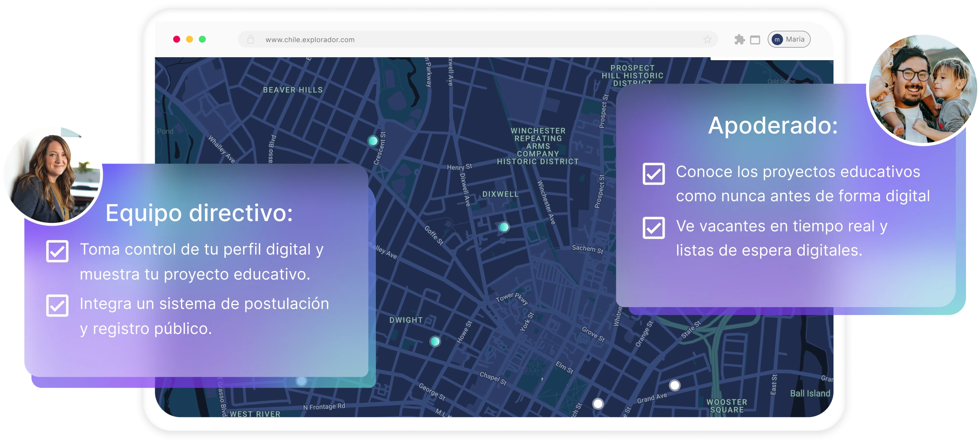
Task: Click the extensions puzzle icon
Action: tap(739, 40)
